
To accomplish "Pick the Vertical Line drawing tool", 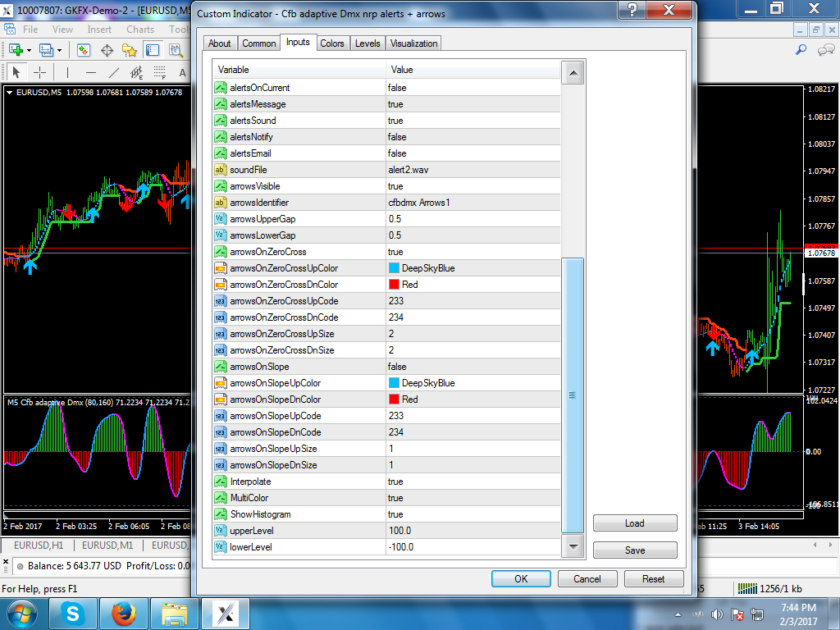I will click(67, 72).
